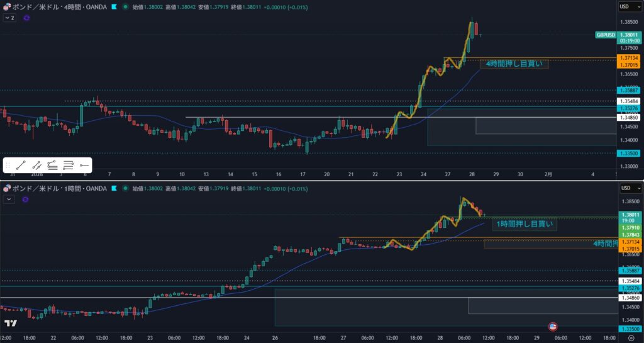
Task: Toggle purple indicator visibility icon on upper chart
Action: (26, 18)
